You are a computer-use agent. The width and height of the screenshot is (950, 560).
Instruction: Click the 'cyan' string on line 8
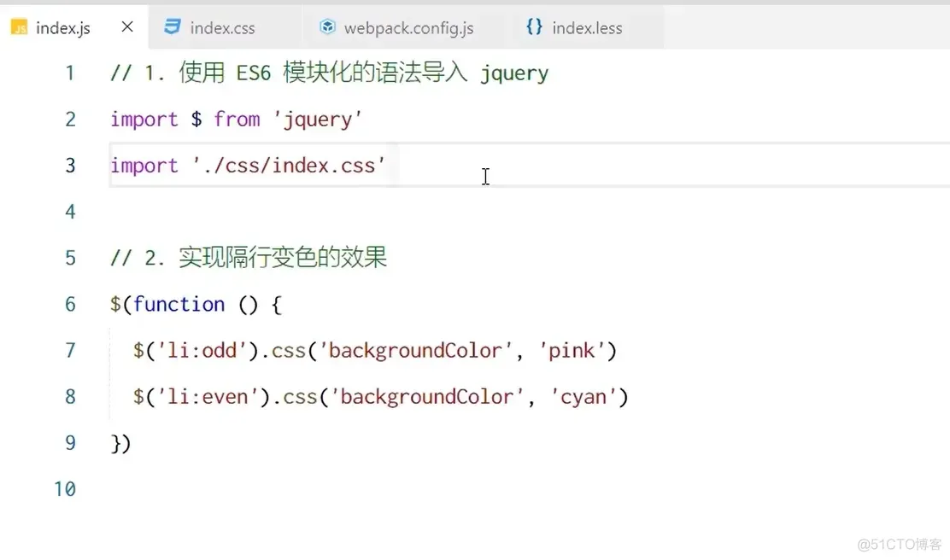click(583, 397)
